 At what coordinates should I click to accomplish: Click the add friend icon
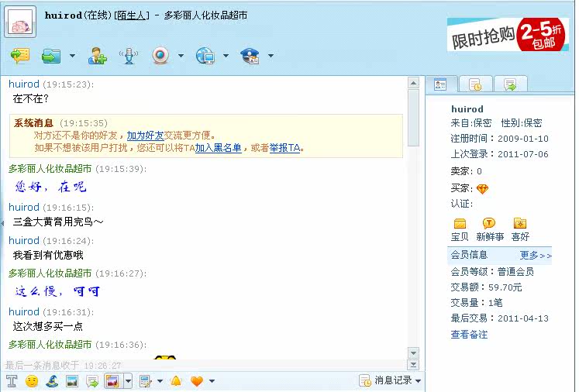point(98,56)
